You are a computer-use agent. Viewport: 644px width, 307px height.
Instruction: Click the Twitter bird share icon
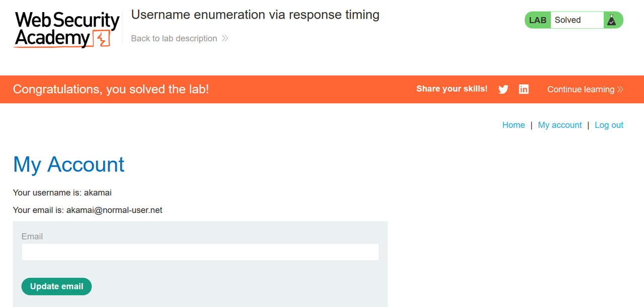(x=503, y=89)
